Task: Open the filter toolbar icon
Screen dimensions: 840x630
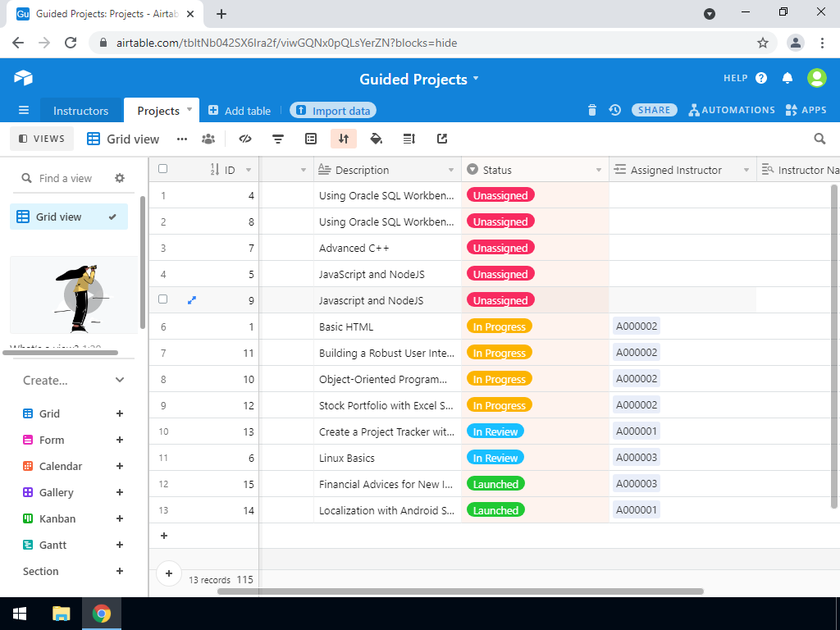Action: tap(278, 139)
